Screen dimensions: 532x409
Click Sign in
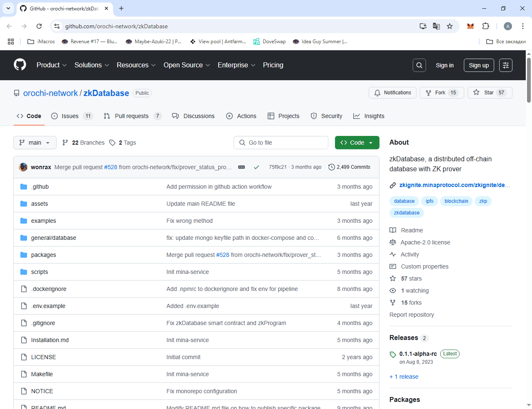[x=445, y=65]
